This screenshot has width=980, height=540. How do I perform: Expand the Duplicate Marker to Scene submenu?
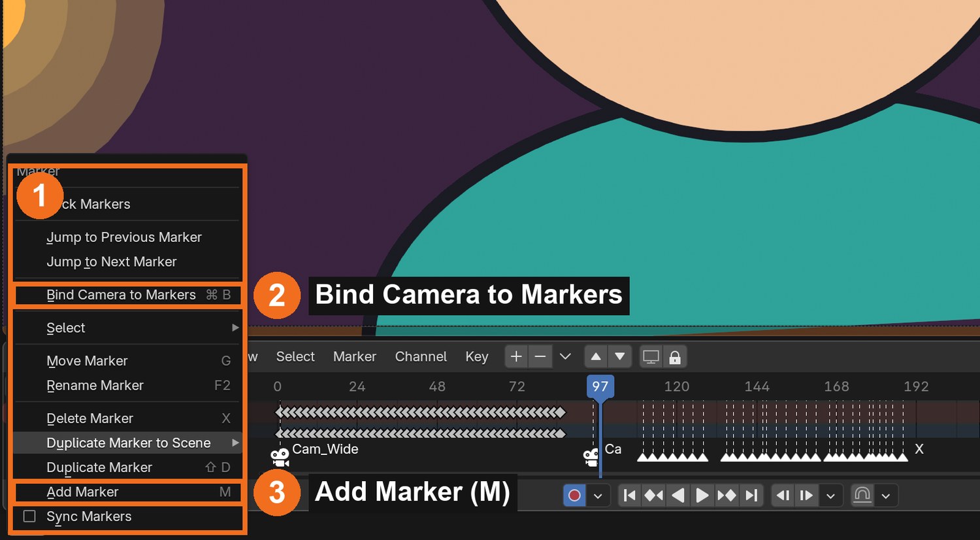point(127,443)
